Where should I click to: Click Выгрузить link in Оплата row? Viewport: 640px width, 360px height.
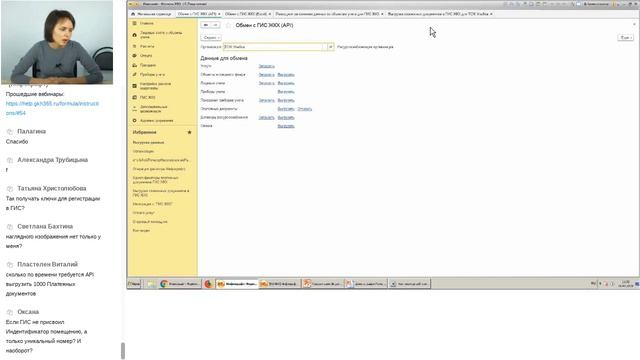coord(286,126)
